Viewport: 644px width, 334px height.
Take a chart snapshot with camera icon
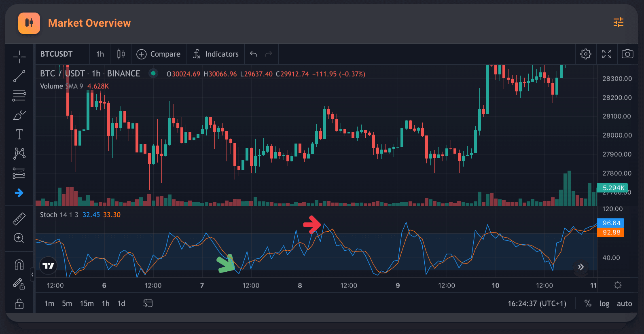pos(627,54)
